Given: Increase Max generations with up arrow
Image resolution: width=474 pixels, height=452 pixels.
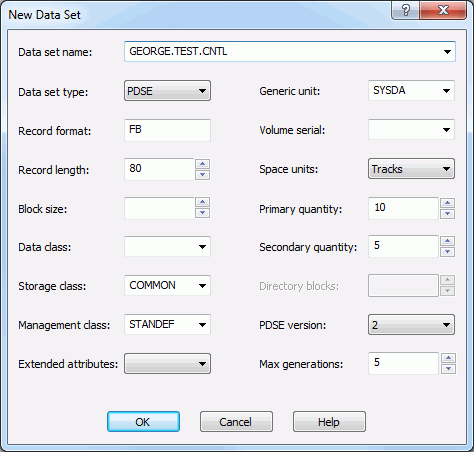Looking at the screenshot, I should tap(448, 358).
